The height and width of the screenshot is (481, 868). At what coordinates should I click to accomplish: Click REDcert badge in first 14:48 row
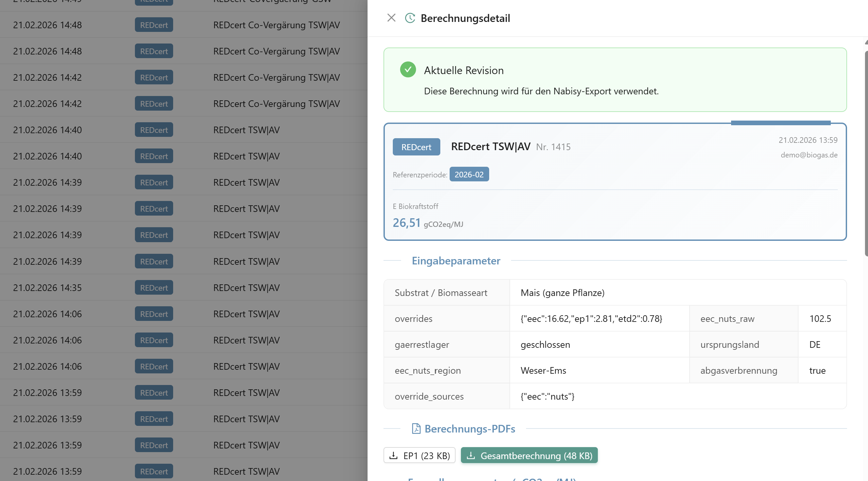(x=154, y=25)
